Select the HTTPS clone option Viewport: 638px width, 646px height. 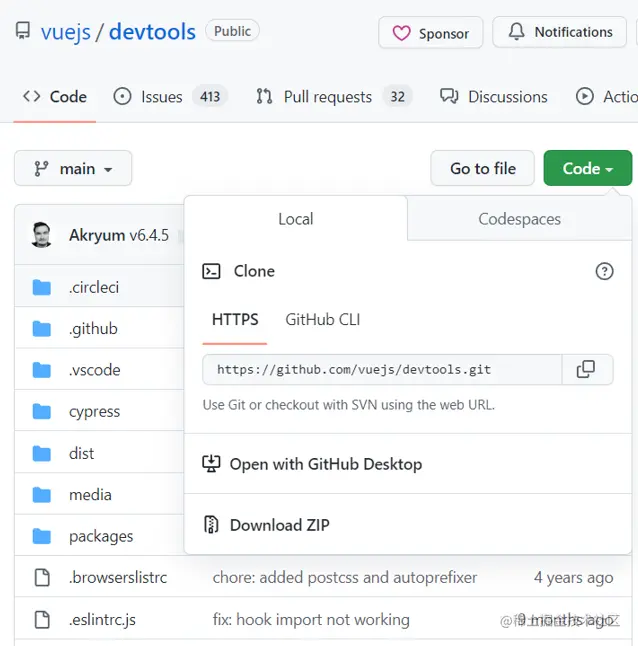(x=235, y=320)
